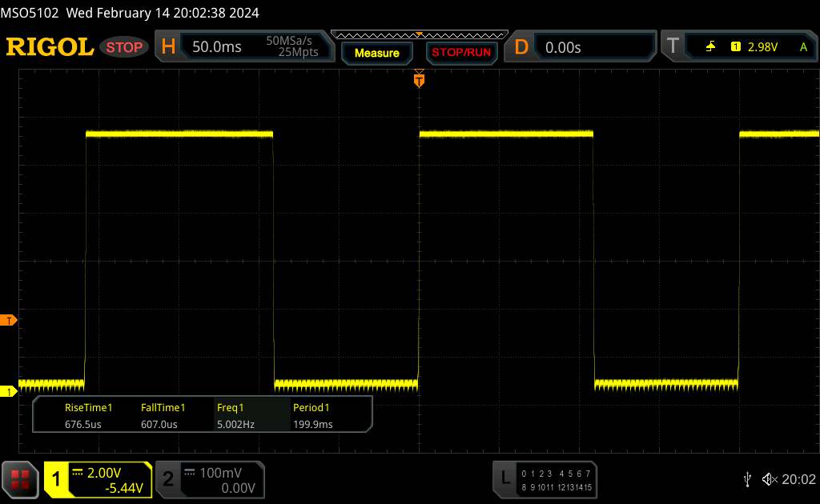Toggle the logic analyzer L channels panel

tap(545, 479)
